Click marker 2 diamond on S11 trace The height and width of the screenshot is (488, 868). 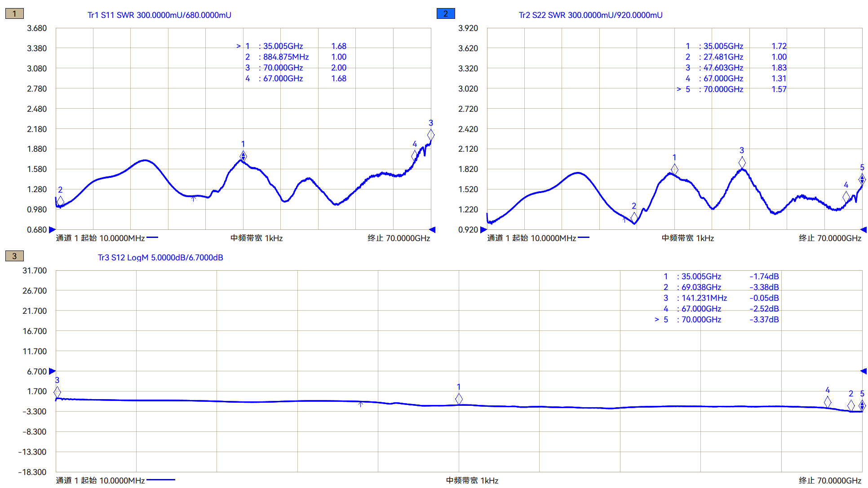60,201
